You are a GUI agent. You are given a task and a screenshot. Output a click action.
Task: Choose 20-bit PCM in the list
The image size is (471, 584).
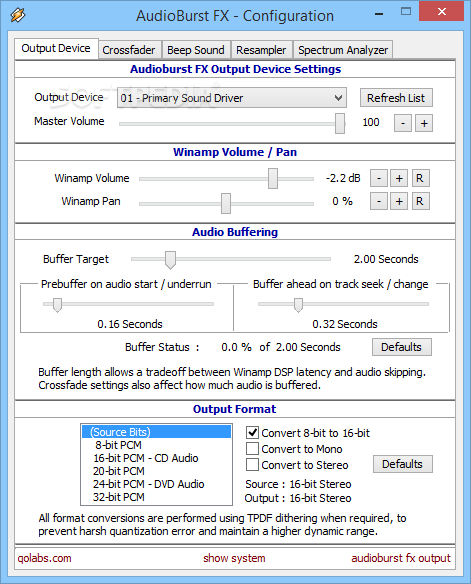156,471
